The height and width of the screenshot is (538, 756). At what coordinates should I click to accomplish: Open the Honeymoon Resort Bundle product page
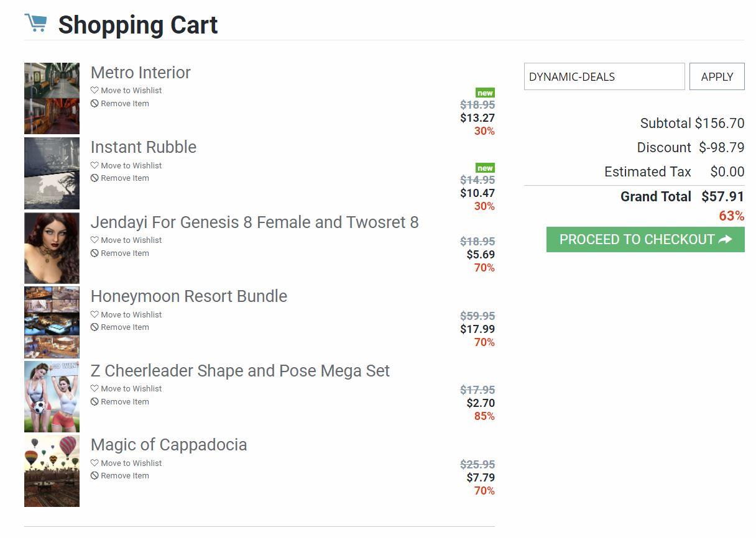click(x=188, y=296)
